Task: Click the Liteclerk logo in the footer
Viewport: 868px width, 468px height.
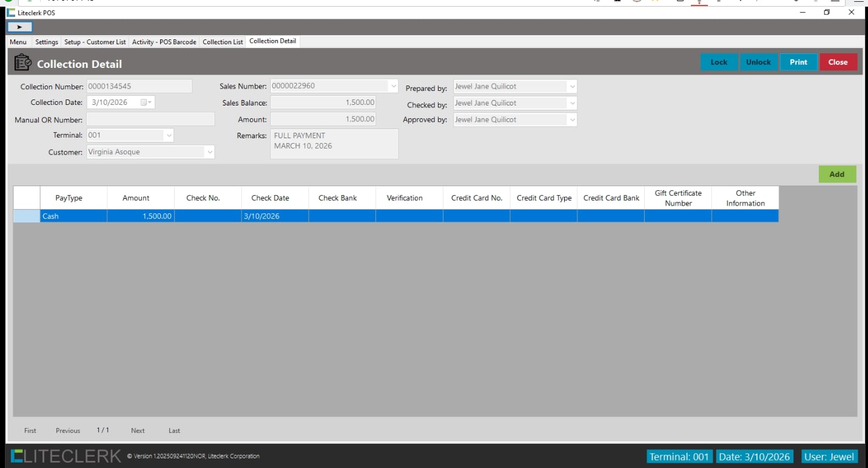Action: coord(66,456)
